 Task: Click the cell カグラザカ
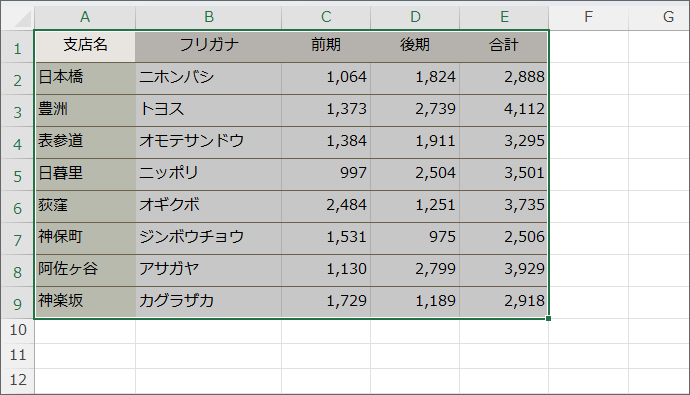[x=209, y=303]
